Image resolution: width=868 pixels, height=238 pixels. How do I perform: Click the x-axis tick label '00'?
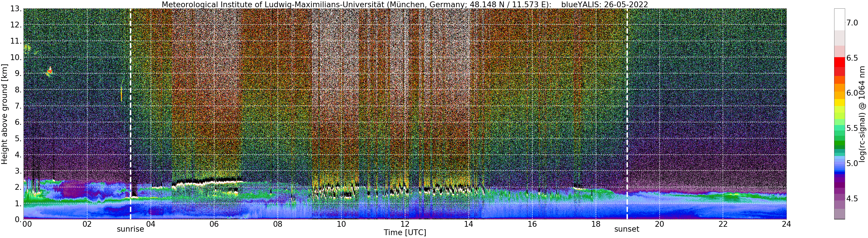pos(27,224)
